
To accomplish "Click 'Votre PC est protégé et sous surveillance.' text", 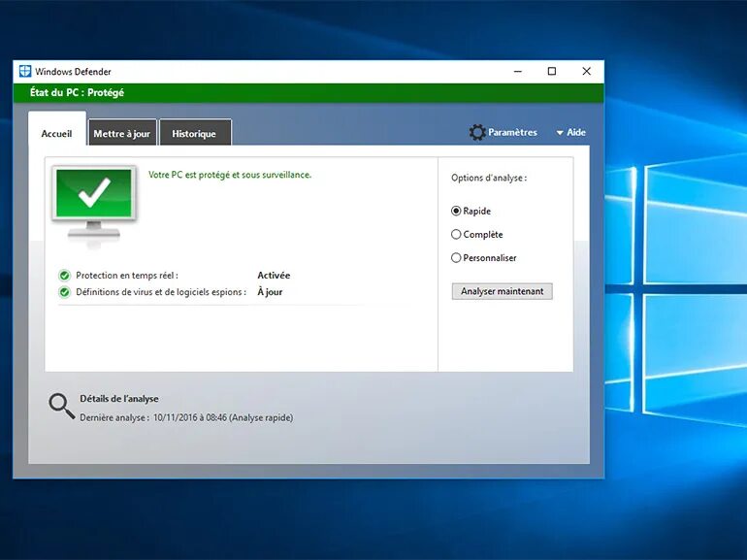I will (x=230, y=175).
